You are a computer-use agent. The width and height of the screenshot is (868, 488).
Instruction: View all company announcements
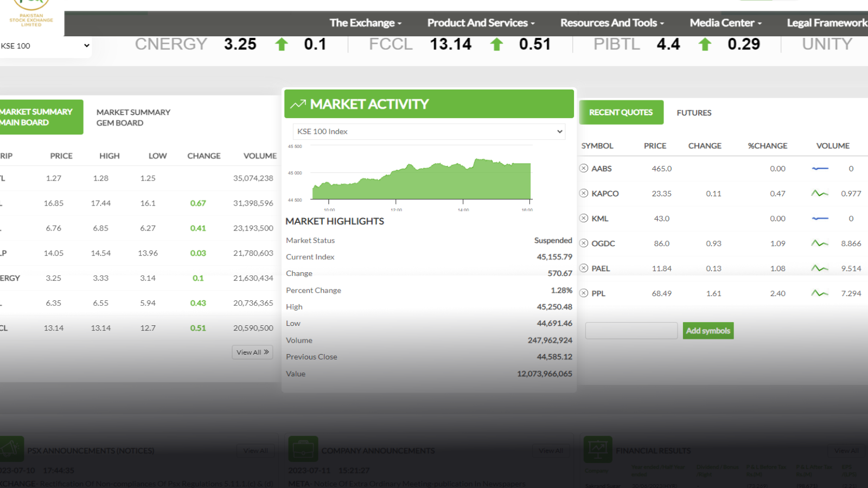pyautogui.click(x=551, y=451)
